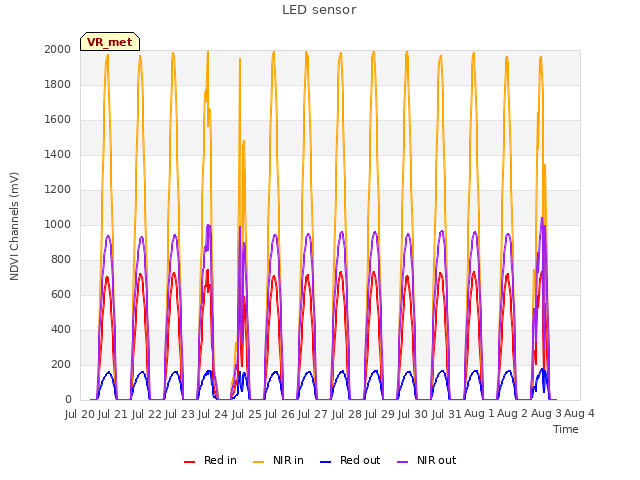Click the Jul 22 x-axis label
Viewport: 640px width, 480px height.
[147, 414]
